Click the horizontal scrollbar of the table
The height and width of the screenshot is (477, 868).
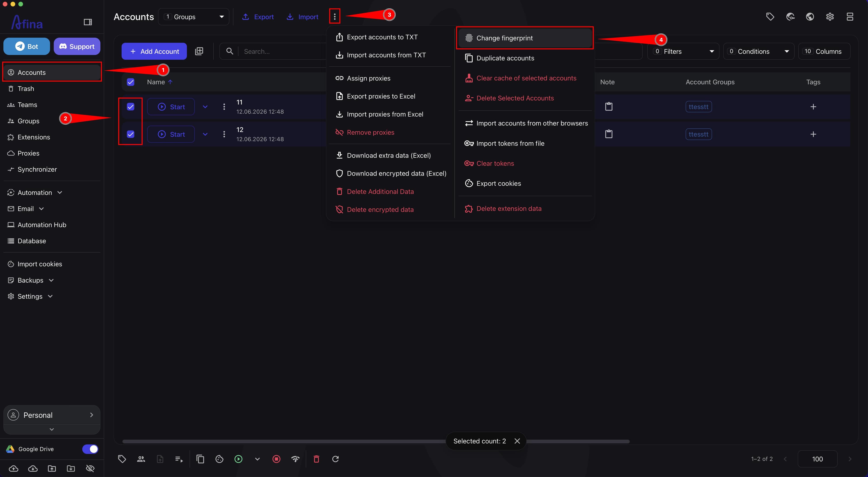(376, 441)
